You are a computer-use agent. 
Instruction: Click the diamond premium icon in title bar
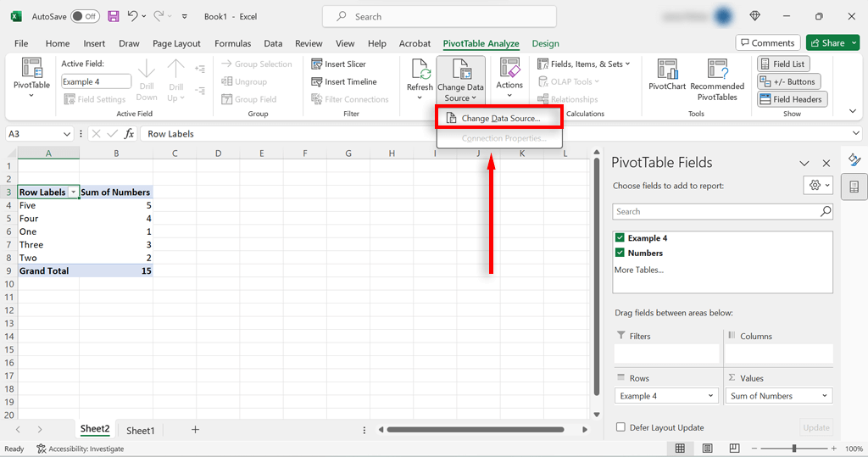[x=754, y=16]
